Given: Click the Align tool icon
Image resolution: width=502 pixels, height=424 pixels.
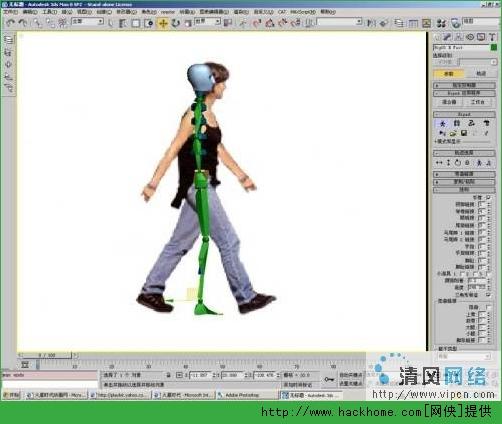Looking at the screenshot, I should (x=384, y=23).
